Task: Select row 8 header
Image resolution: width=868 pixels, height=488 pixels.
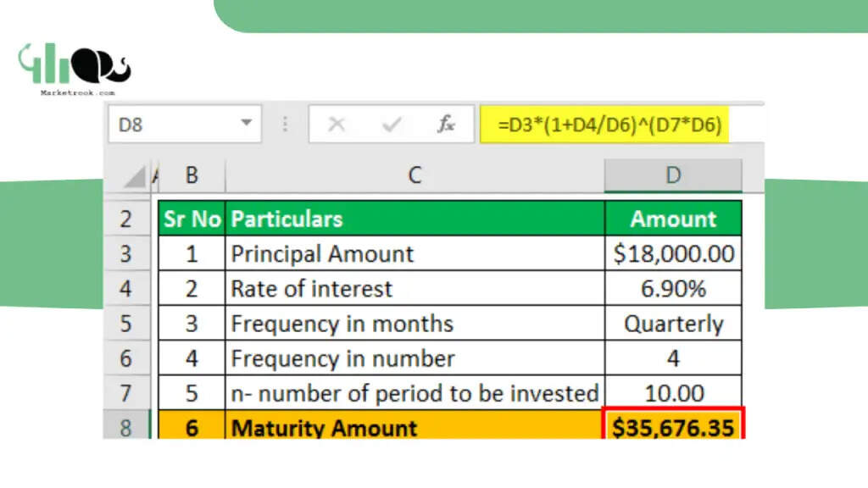Action: pos(126,425)
